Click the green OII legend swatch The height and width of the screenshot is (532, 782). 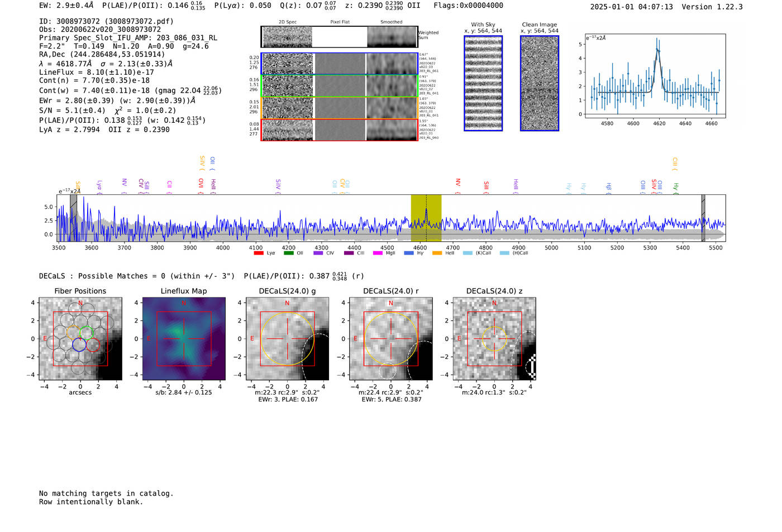[289, 253]
